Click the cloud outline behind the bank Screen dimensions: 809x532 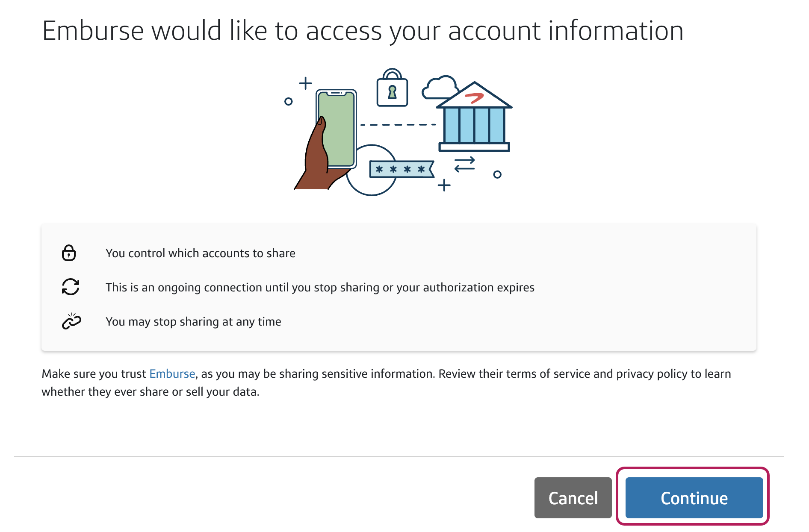pos(439,87)
